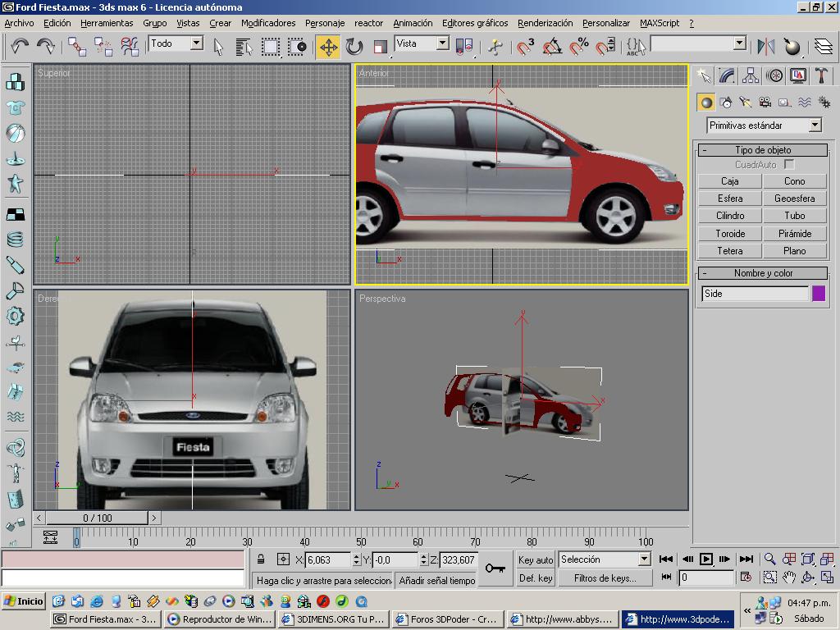Click the Pan hand viewport control
This screenshot has width=840, height=630.
click(x=788, y=577)
